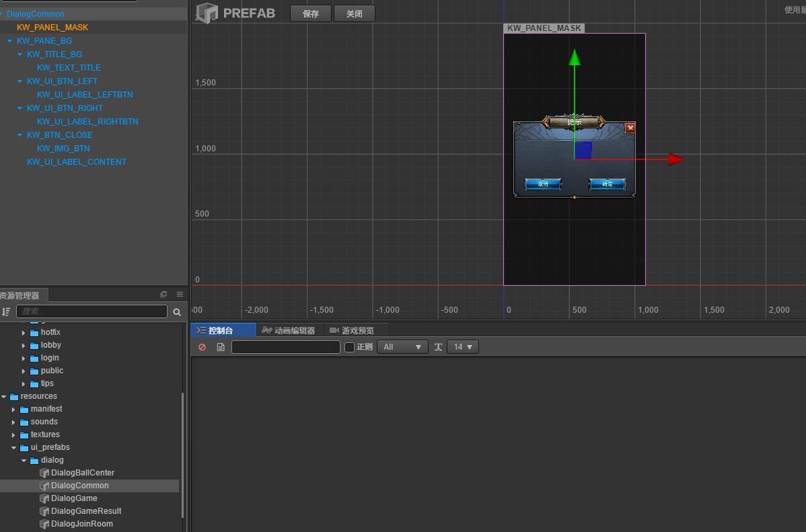Viewport: 806px width, 532px height.
Task: Expand the sounds folder
Action: 13,422
